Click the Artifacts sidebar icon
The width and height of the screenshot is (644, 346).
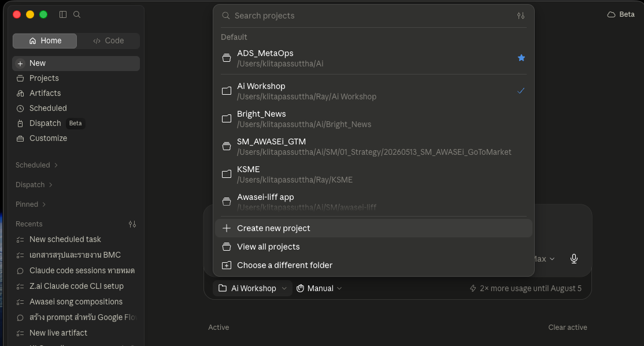[20, 93]
